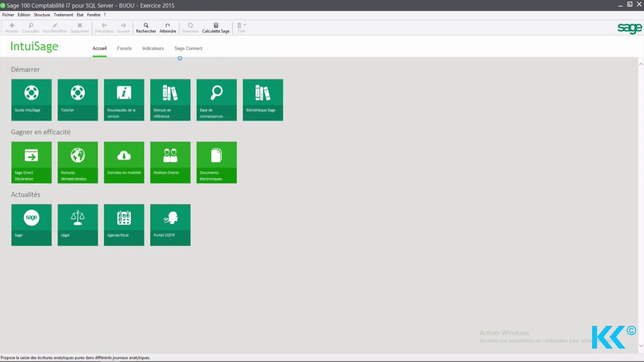Open the Calculette Sage

[216, 28]
